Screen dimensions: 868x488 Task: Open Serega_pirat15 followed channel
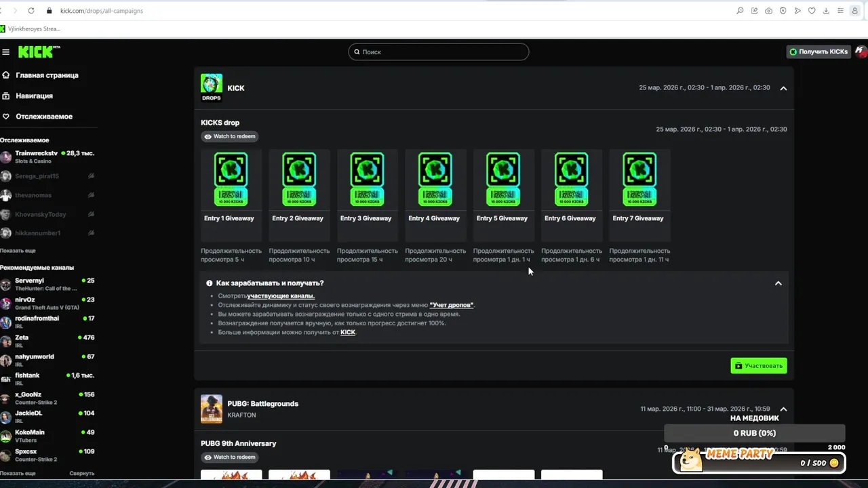(47, 176)
